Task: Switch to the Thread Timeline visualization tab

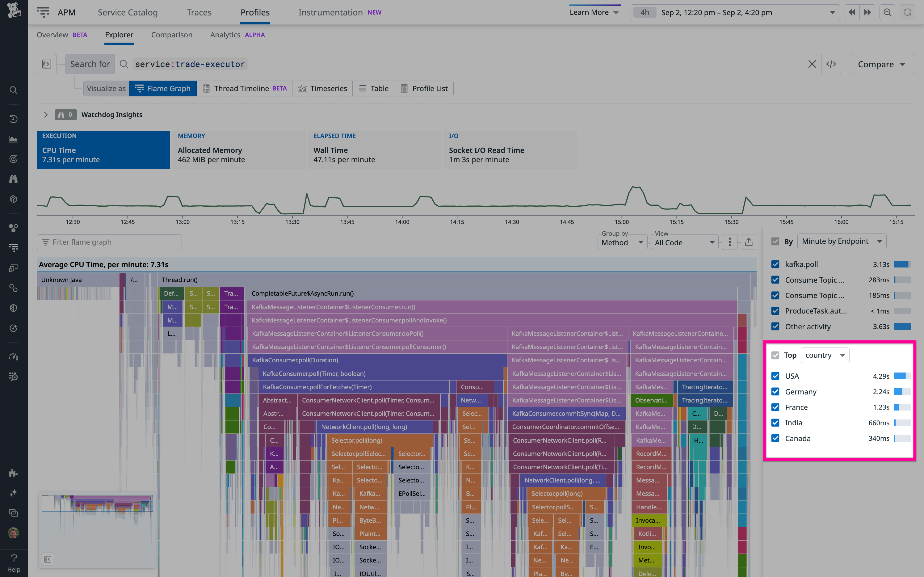Action: click(x=244, y=88)
